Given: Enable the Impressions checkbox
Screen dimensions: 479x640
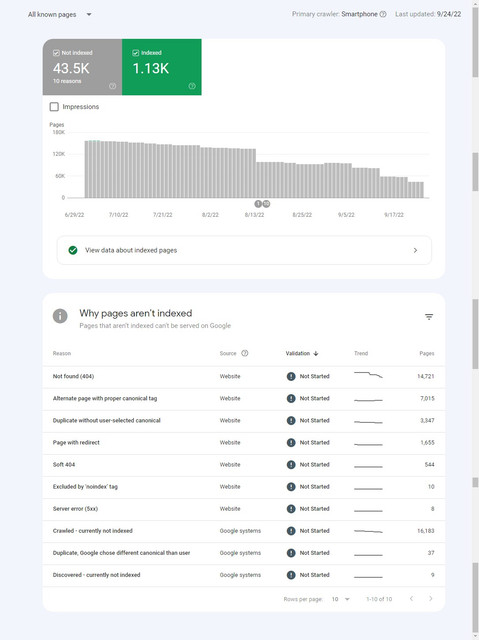Looking at the screenshot, I should [54, 107].
